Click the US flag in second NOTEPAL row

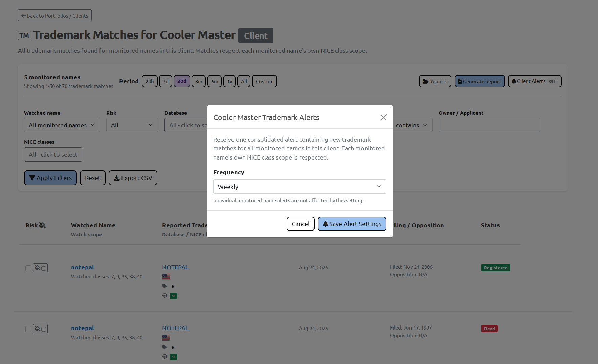pyautogui.click(x=166, y=337)
